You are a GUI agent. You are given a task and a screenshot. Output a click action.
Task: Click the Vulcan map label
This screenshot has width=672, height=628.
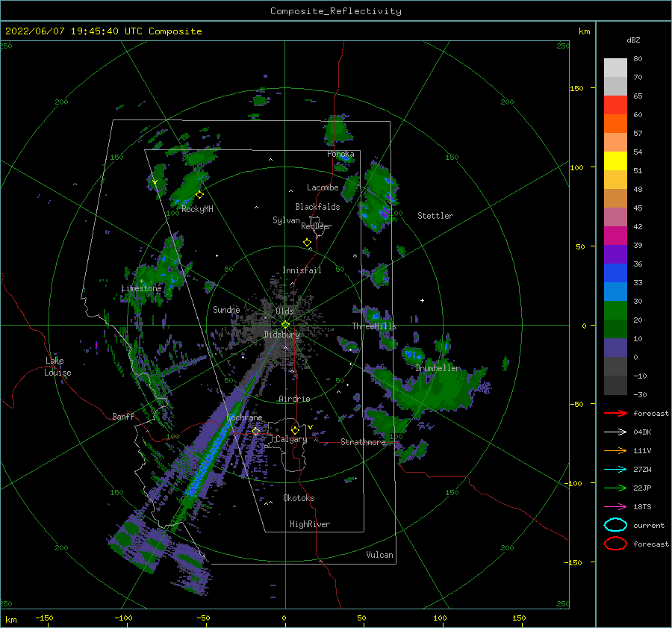pos(380,555)
